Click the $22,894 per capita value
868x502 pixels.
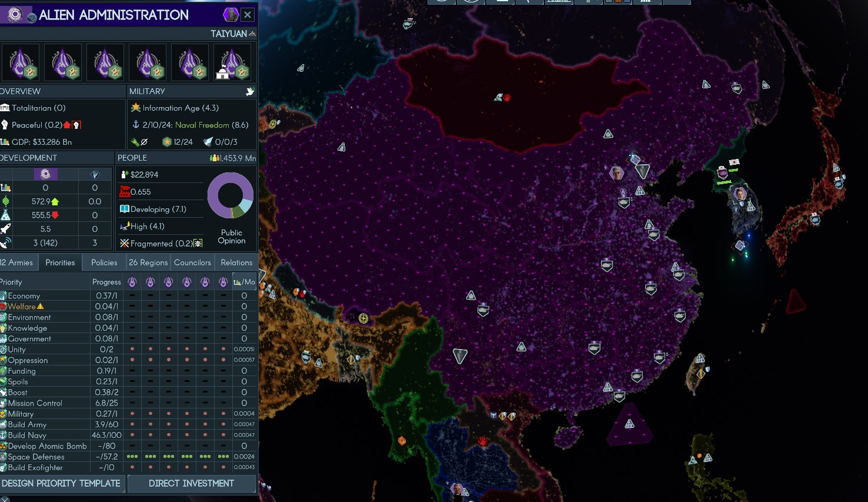click(x=144, y=175)
